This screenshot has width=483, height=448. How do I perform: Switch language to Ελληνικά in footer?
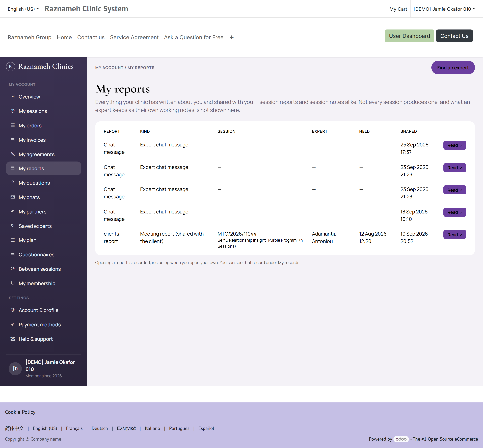point(126,428)
